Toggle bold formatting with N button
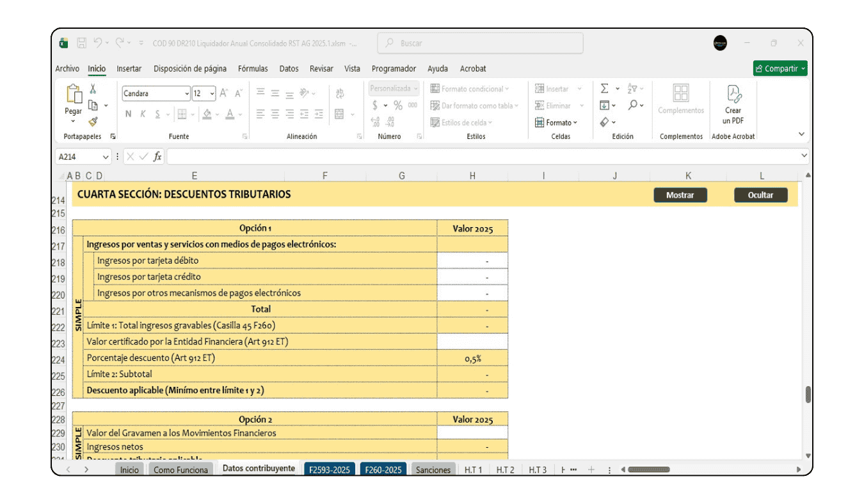 [128, 114]
